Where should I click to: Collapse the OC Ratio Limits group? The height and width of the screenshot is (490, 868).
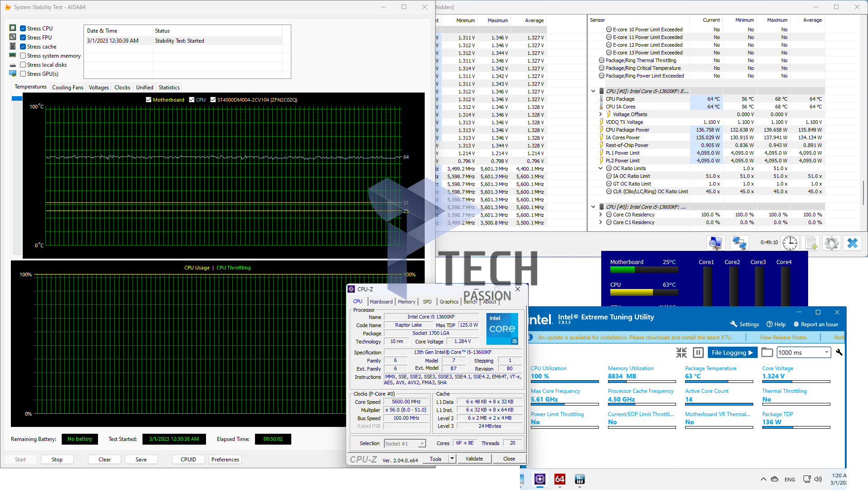[601, 168]
